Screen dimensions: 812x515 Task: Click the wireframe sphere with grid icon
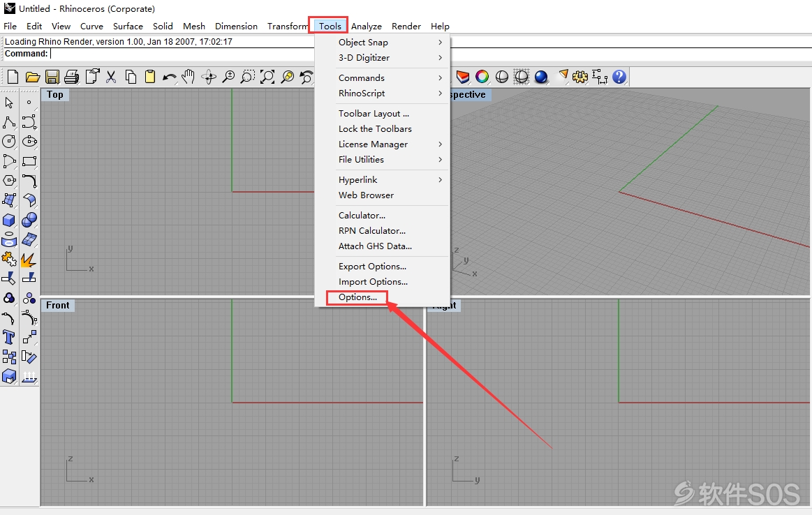click(522, 77)
